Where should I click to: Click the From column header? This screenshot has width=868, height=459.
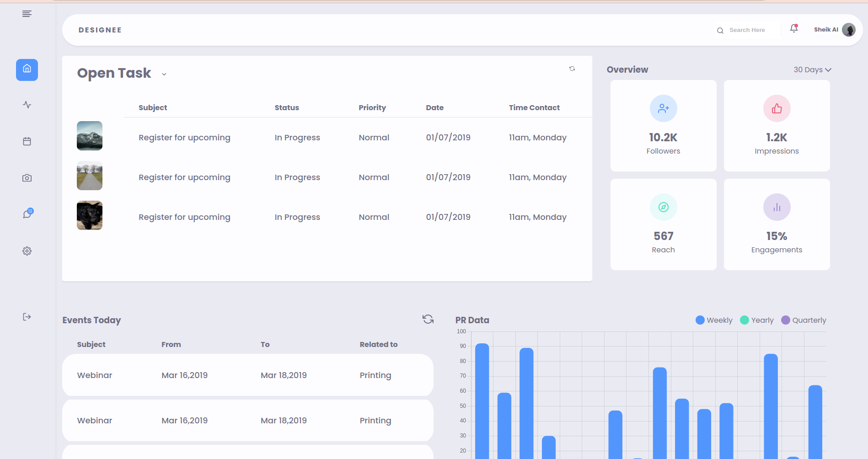click(x=171, y=344)
